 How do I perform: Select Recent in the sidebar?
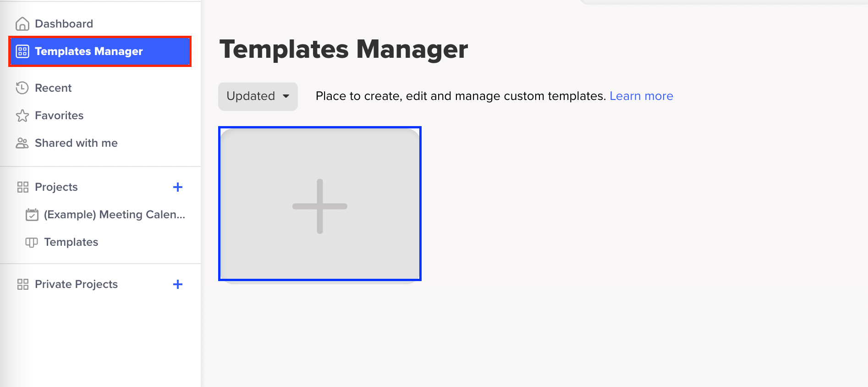coord(53,88)
